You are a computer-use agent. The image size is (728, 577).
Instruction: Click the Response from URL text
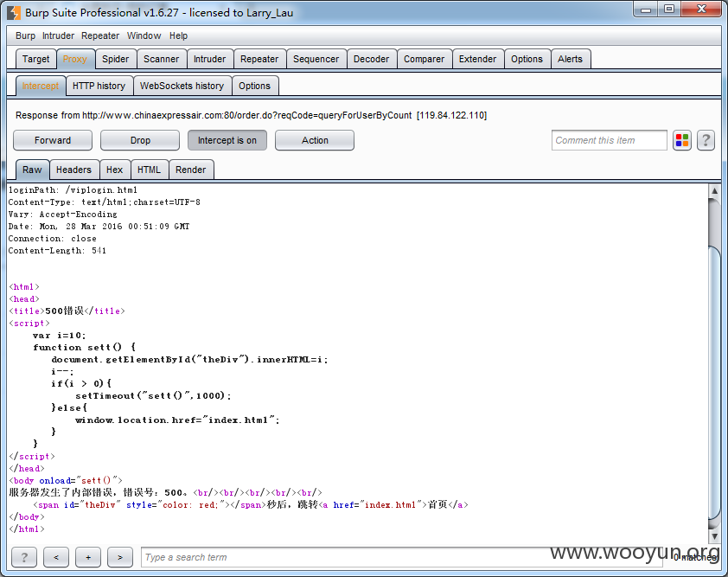tap(252, 115)
